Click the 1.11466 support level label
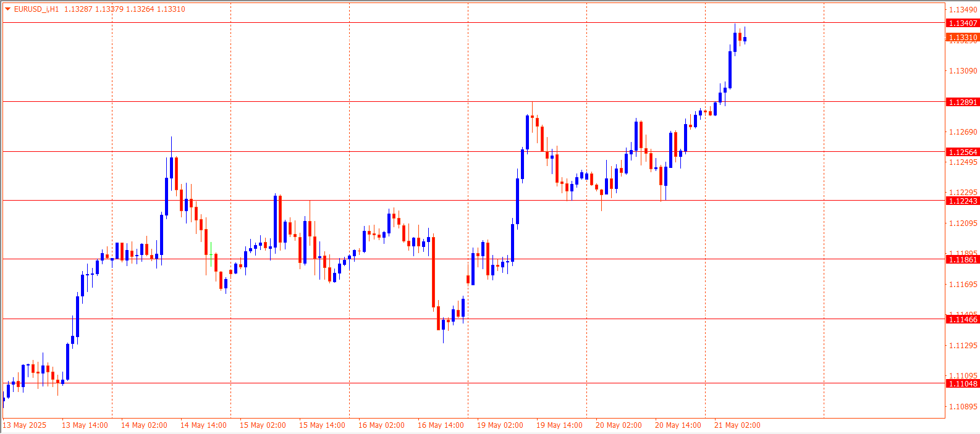 (x=963, y=320)
